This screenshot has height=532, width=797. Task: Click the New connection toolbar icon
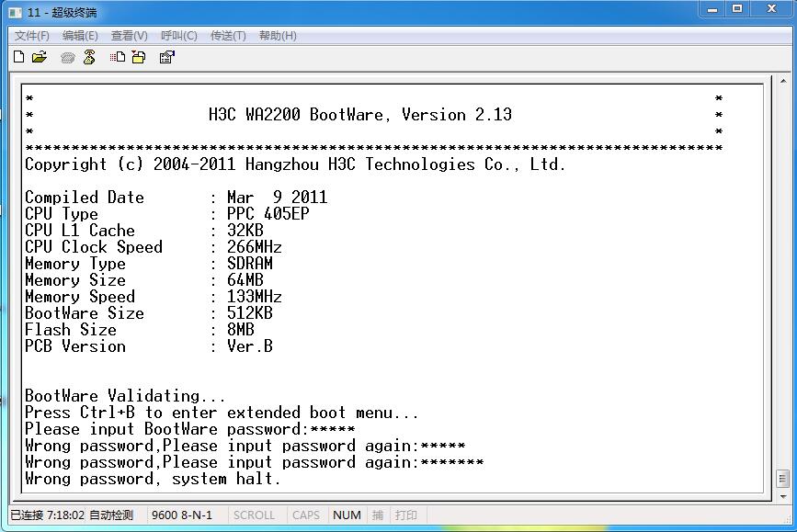pyautogui.click(x=18, y=57)
